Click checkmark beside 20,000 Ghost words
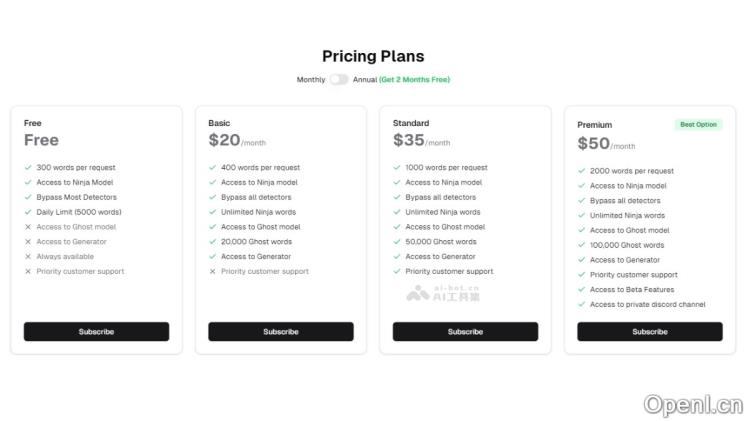The width and height of the screenshot is (750, 421). click(x=212, y=242)
